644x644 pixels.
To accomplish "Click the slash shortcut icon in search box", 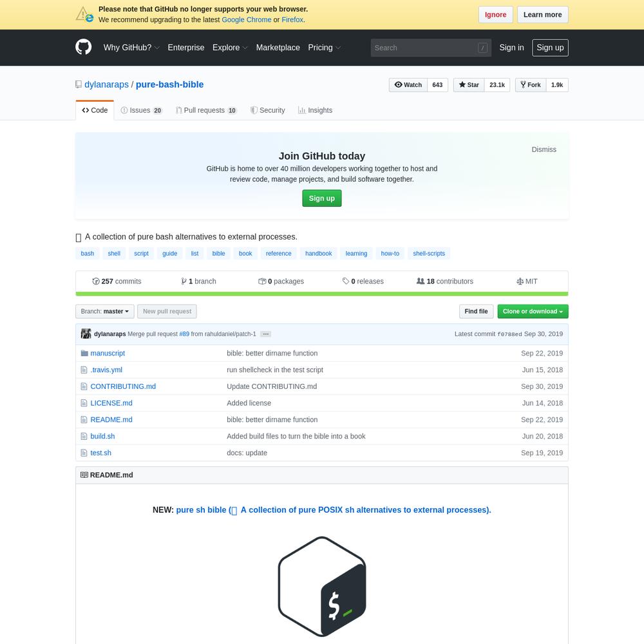I will [x=482, y=48].
